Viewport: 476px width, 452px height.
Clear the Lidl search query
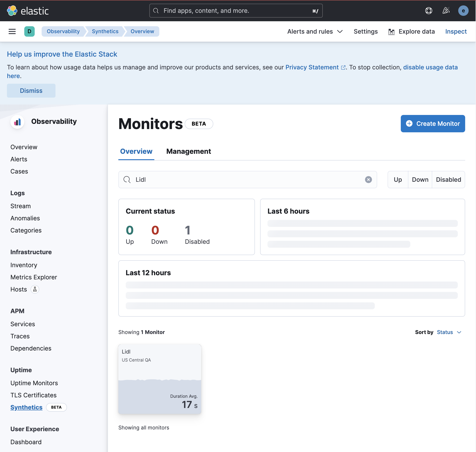(368, 180)
